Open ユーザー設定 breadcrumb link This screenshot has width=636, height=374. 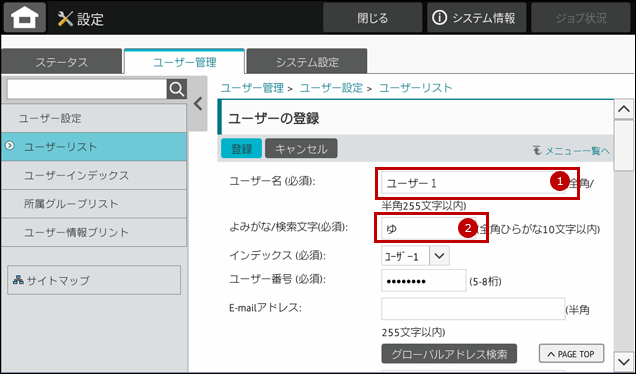click(331, 88)
